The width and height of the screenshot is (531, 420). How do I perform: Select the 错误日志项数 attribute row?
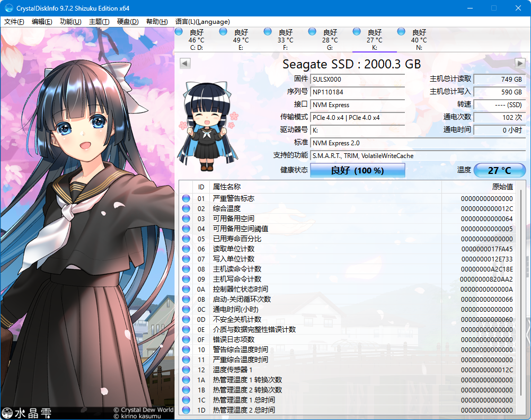click(348, 339)
